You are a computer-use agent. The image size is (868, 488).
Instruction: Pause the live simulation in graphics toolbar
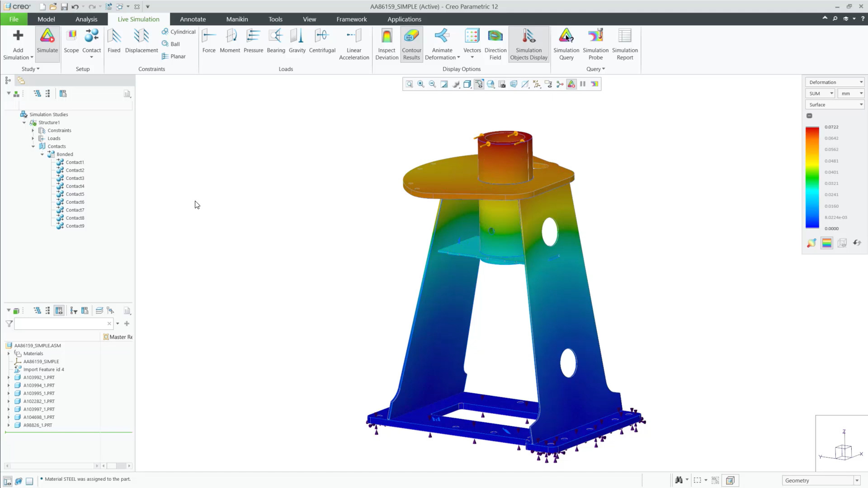tap(583, 84)
